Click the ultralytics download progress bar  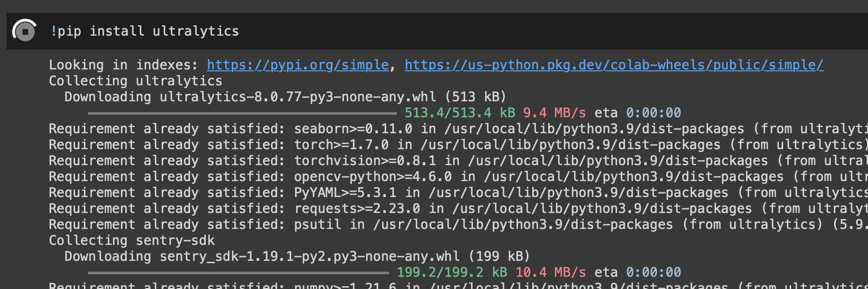242,113
